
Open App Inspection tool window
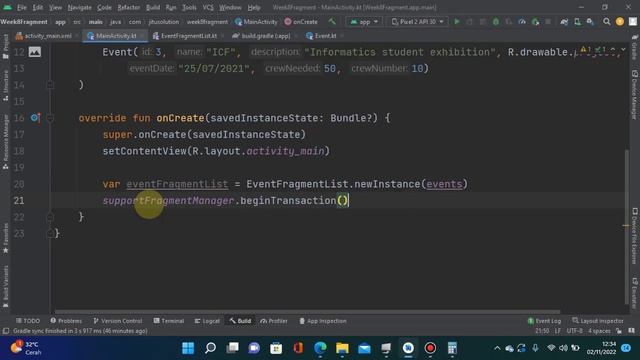[x=323, y=321]
